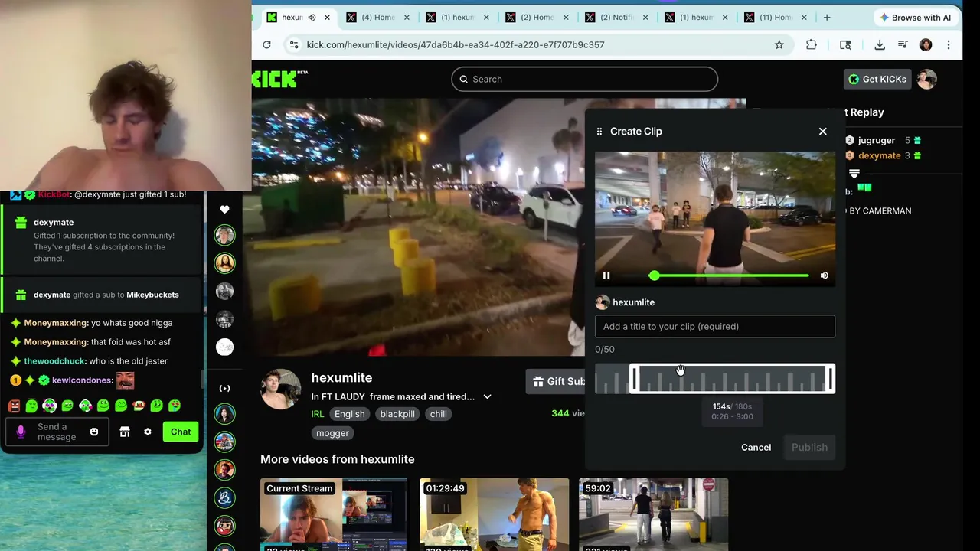Reload the browser page
Image resolution: width=980 pixels, height=551 pixels.
click(x=266, y=44)
